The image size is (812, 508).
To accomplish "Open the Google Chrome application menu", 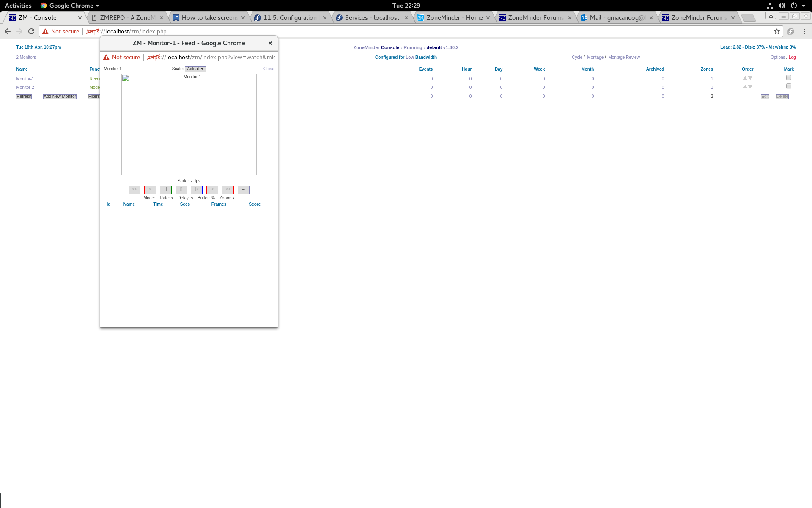I will click(70, 6).
